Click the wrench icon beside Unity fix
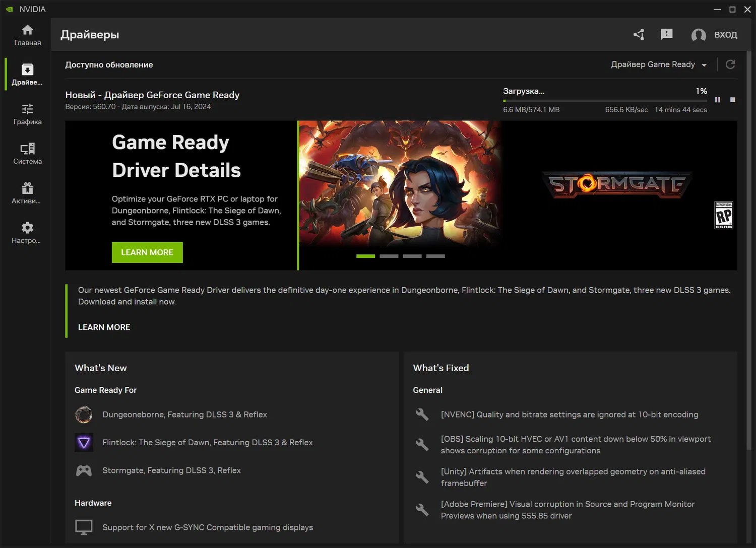The width and height of the screenshot is (756, 548). point(422,477)
